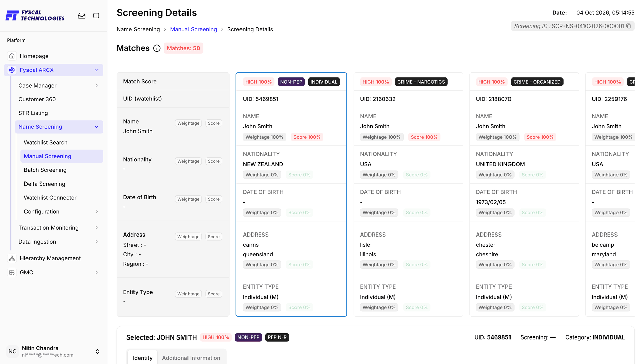This screenshot has width=644, height=364.
Task: Collapse the Fyscal ARCX section
Action: tap(97, 70)
